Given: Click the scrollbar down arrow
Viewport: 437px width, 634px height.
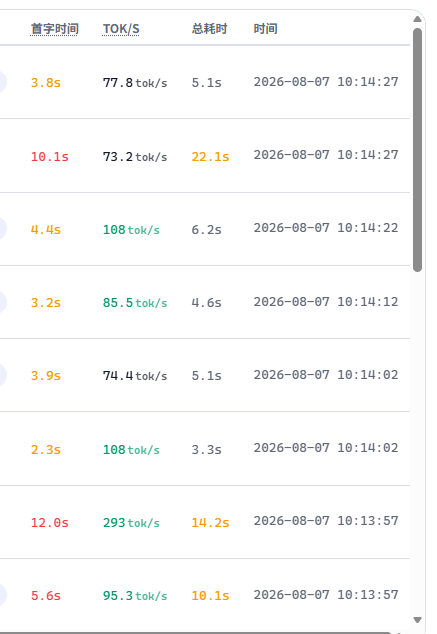Looking at the screenshot, I should [418, 620].
